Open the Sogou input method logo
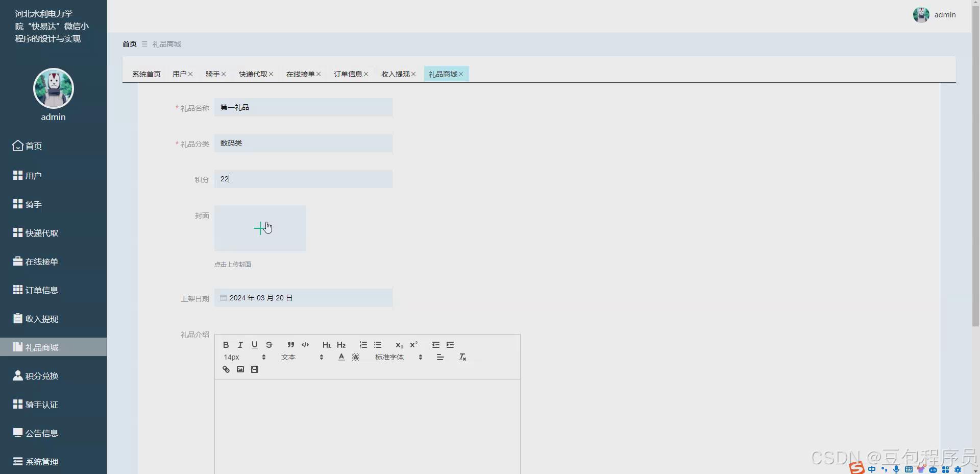This screenshot has height=474, width=980. [856, 468]
